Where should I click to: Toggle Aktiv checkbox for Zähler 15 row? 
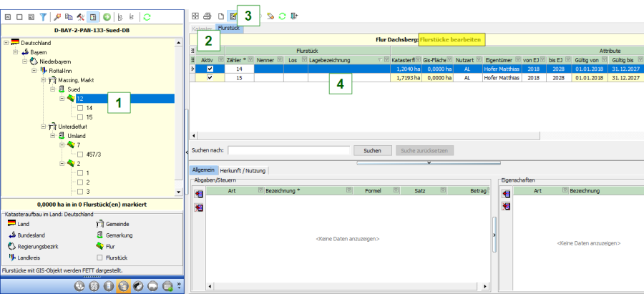click(x=210, y=78)
